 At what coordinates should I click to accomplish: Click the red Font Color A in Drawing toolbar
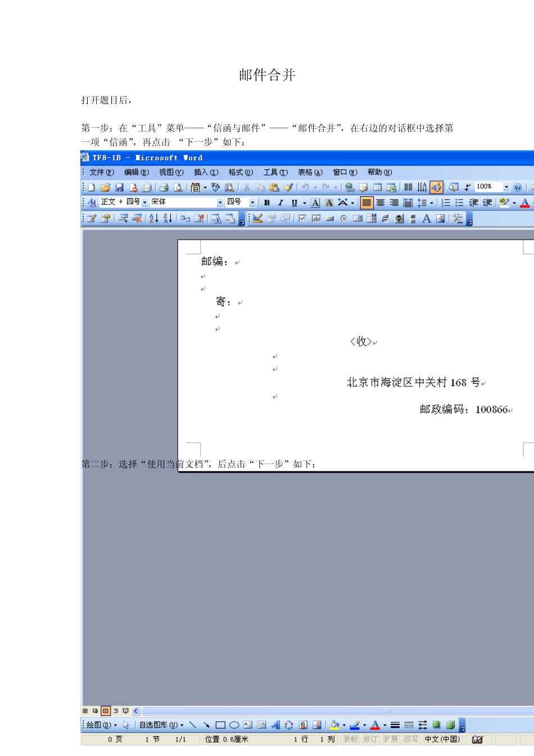coord(375,725)
